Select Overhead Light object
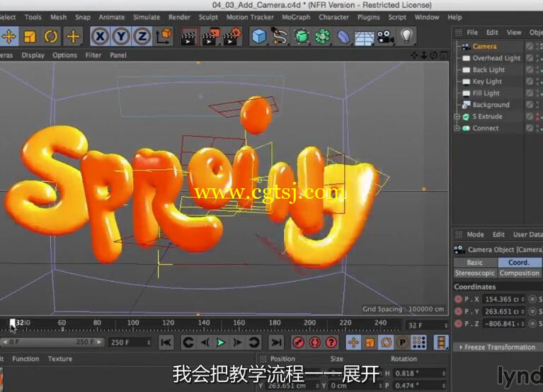Screen dimensions: 543x392 point(496,58)
